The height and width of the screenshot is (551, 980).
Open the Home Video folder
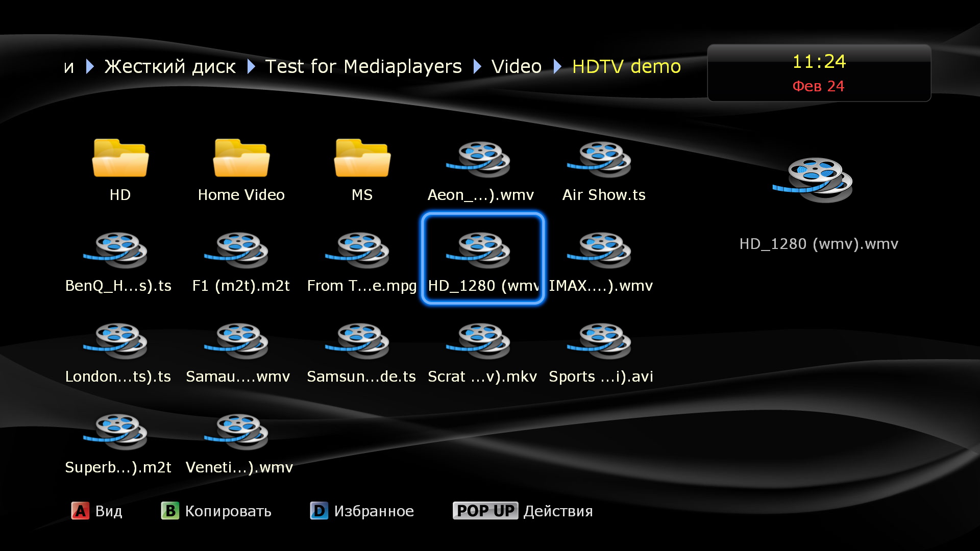tap(241, 159)
